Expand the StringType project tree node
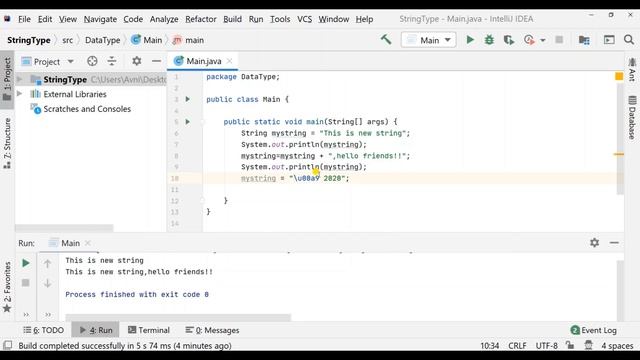The width and height of the screenshot is (640, 360). click(20, 79)
